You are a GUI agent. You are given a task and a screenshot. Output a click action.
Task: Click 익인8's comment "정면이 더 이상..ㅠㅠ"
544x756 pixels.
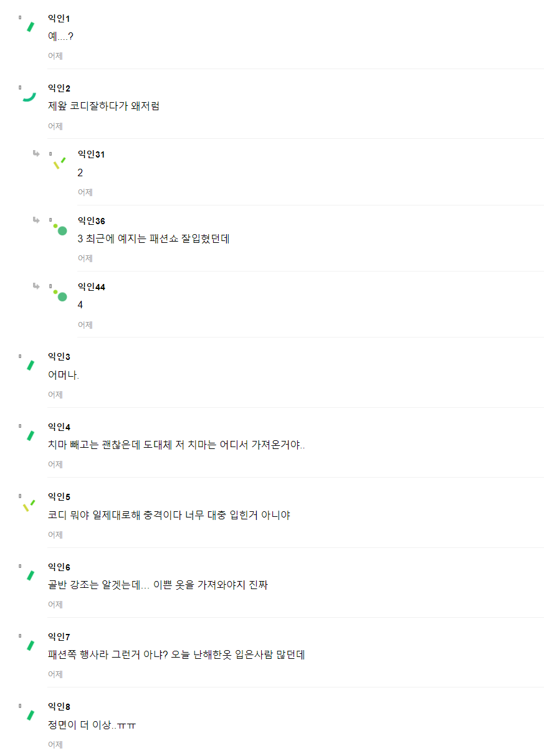pos(92,725)
